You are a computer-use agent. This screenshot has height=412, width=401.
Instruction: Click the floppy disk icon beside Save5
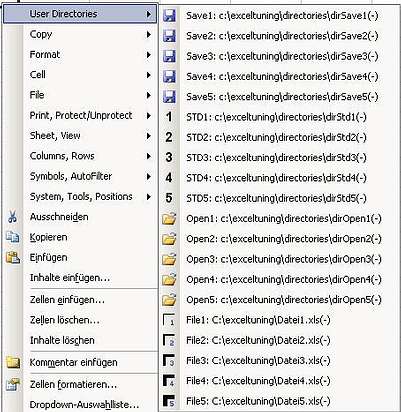click(x=169, y=97)
